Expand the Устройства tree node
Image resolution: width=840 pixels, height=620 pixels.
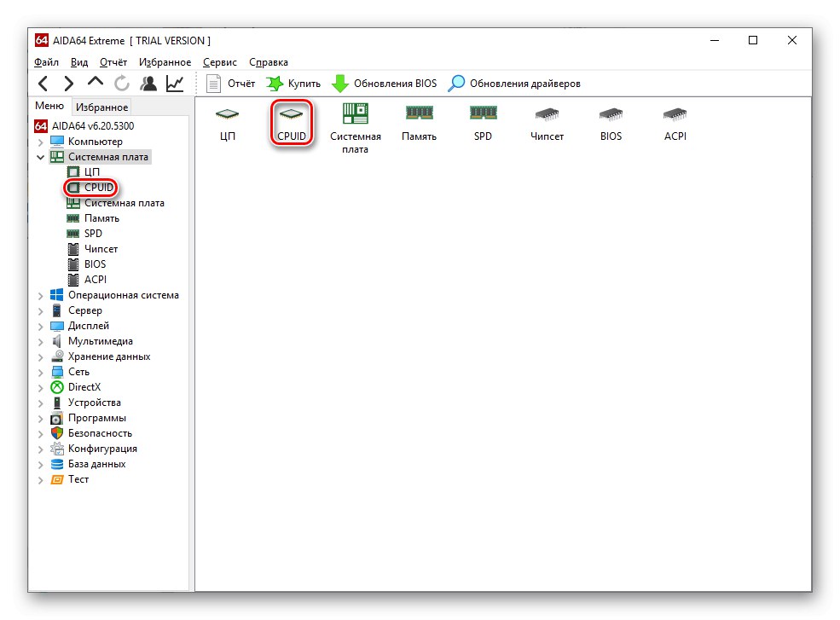pos(41,403)
